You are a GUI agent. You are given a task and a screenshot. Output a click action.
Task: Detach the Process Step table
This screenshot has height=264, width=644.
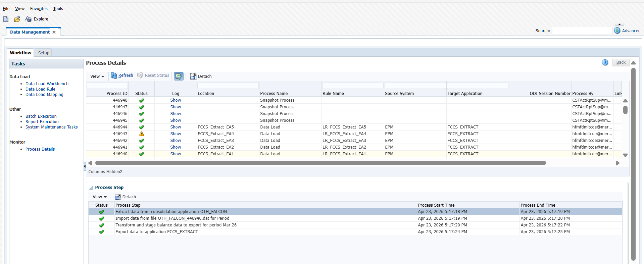125,197
